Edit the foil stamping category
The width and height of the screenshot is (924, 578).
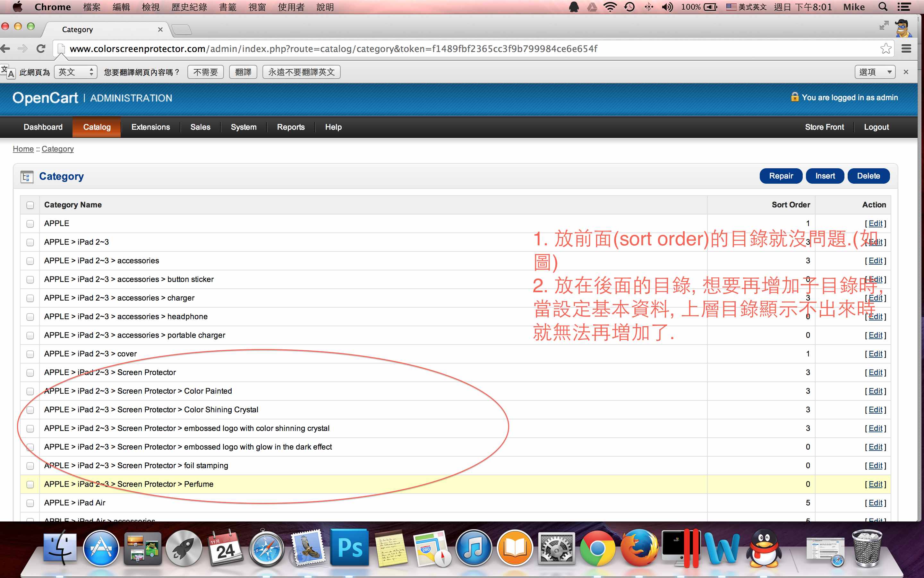(x=876, y=466)
